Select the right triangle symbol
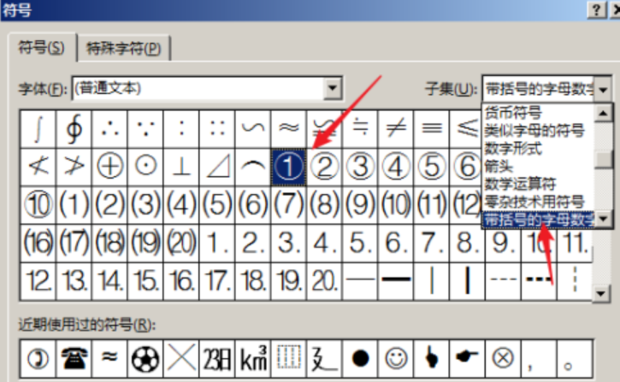 (217, 166)
